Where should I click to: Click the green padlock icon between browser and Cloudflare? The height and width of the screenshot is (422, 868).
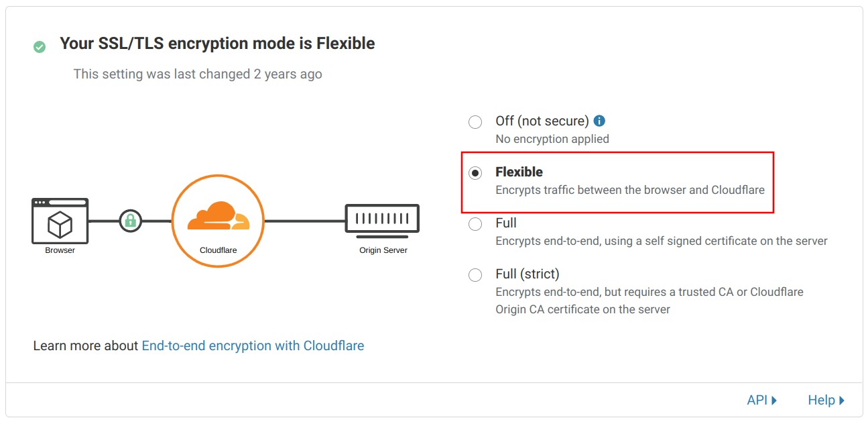[x=130, y=220]
